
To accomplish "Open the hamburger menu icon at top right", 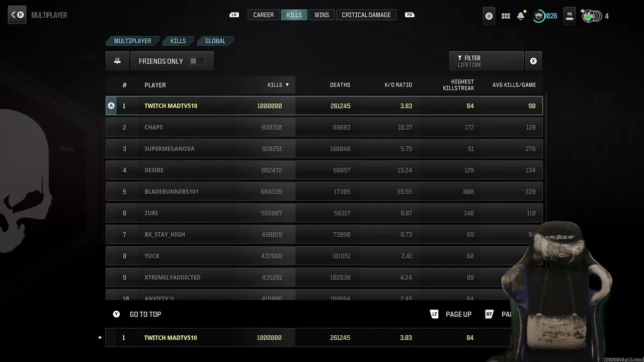I will [489, 16].
